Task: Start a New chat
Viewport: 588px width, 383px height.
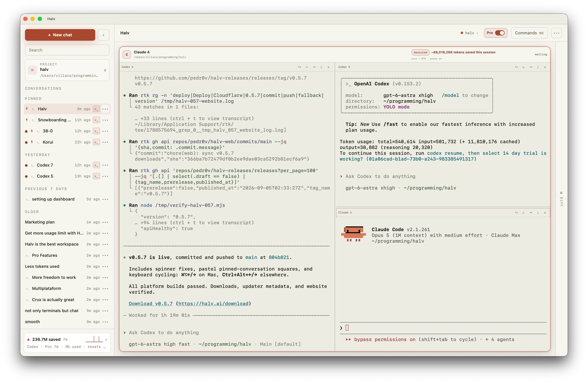Action: click(x=60, y=35)
